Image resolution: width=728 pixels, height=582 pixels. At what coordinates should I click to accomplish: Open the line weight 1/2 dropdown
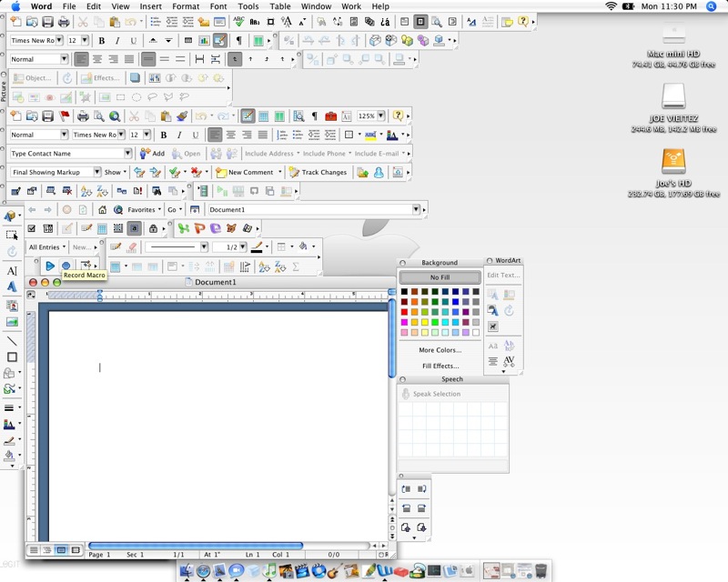tap(243, 247)
